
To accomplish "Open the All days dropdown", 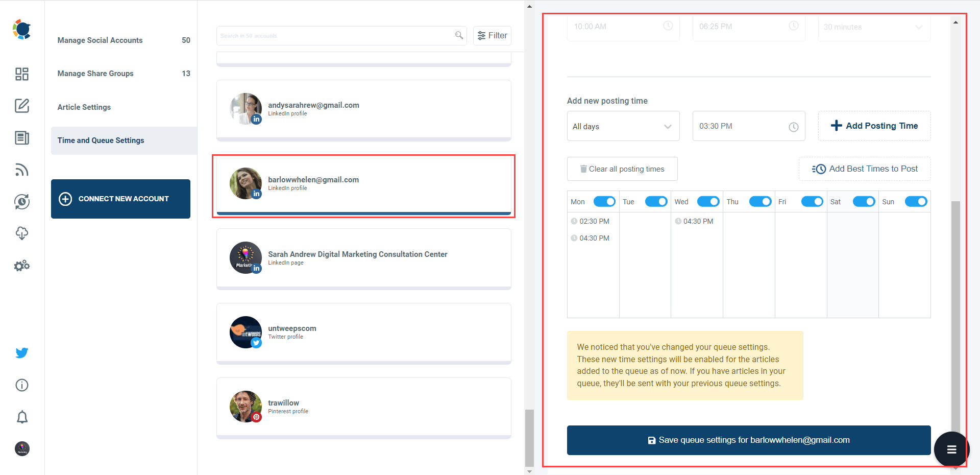I will (x=623, y=126).
